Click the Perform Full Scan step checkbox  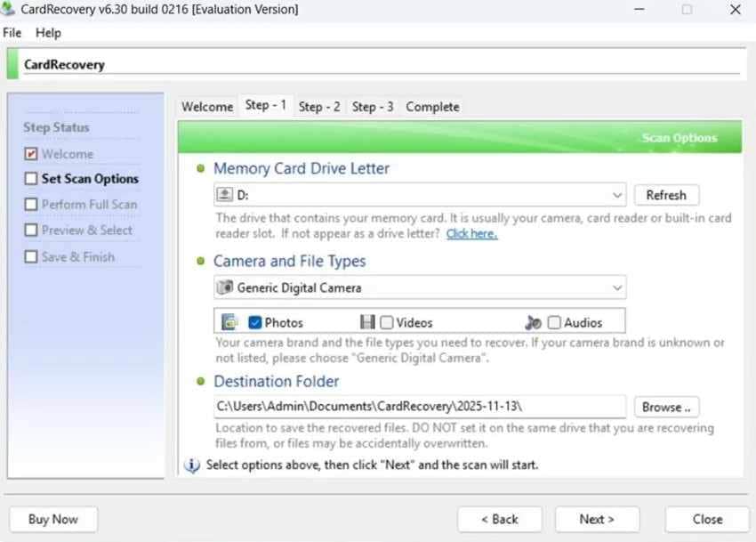[x=31, y=204]
